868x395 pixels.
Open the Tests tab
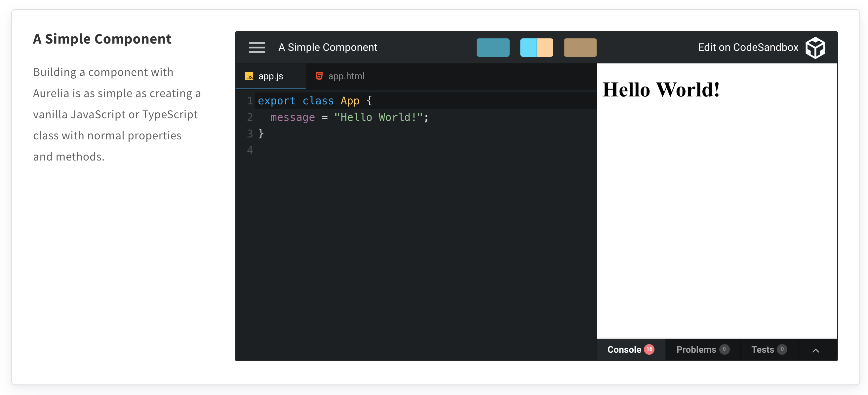762,349
